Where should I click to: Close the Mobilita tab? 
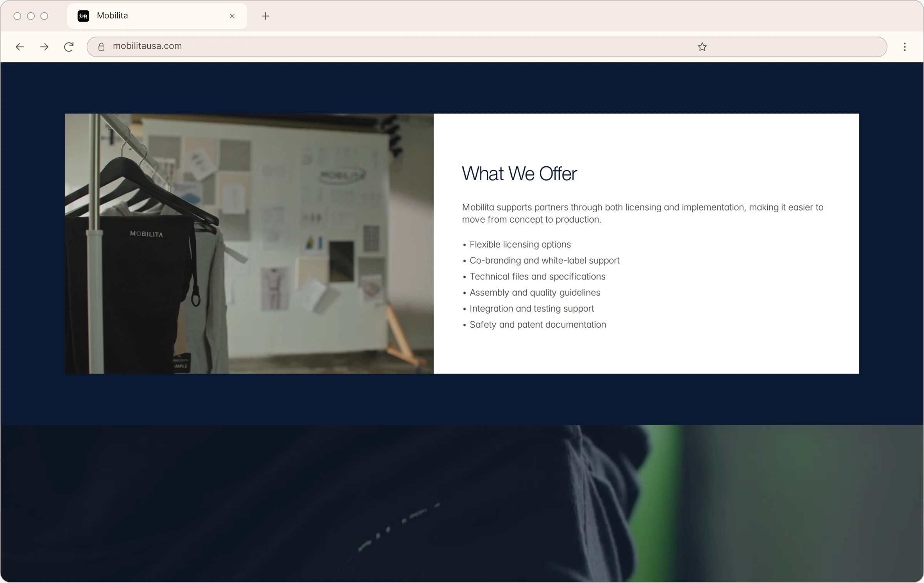(232, 16)
